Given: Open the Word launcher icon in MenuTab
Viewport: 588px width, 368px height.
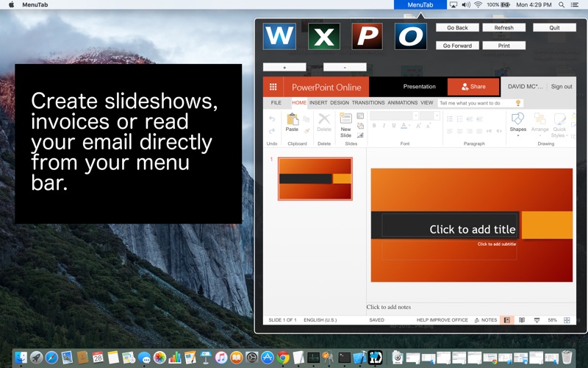Looking at the screenshot, I should click(279, 36).
